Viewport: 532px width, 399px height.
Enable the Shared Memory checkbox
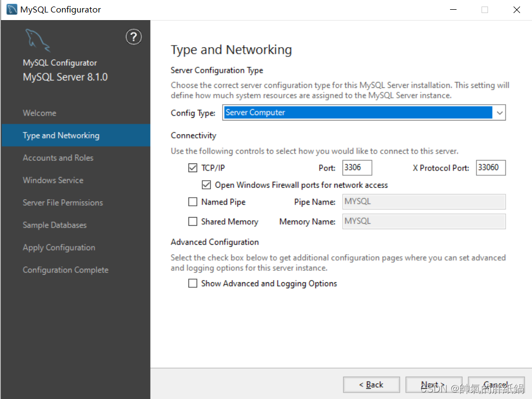(193, 221)
